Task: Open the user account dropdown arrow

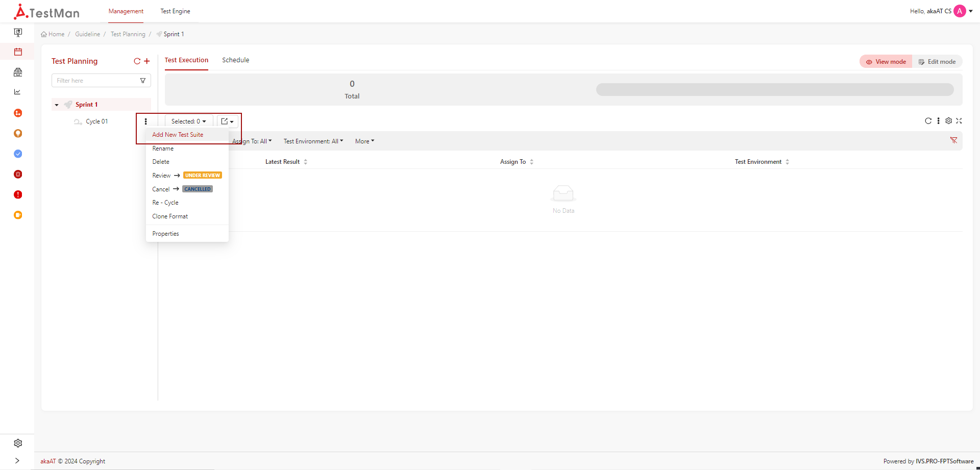Action: pos(971,11)
